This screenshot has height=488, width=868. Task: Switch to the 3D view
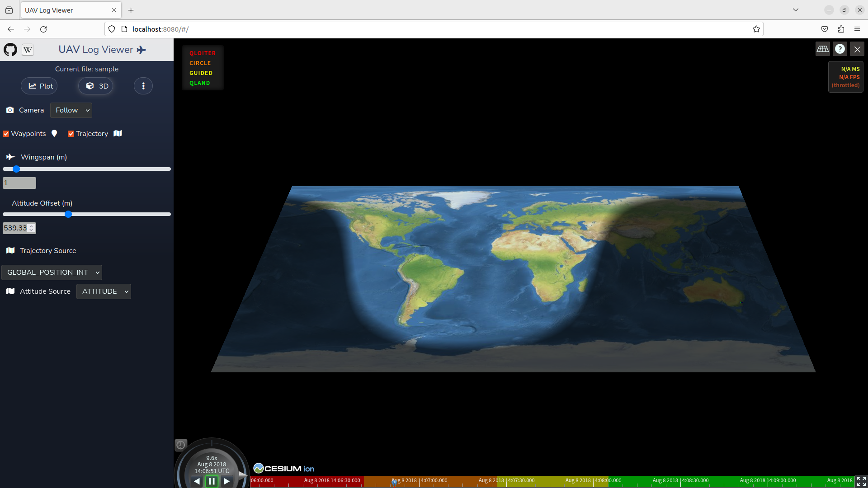pos(96,86)
